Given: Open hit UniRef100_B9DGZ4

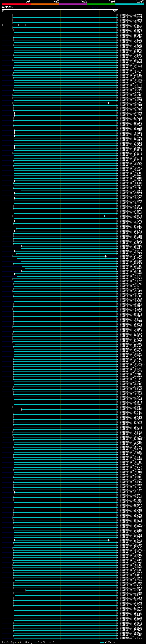Looking at the screenshot, I should click(131, 17).
